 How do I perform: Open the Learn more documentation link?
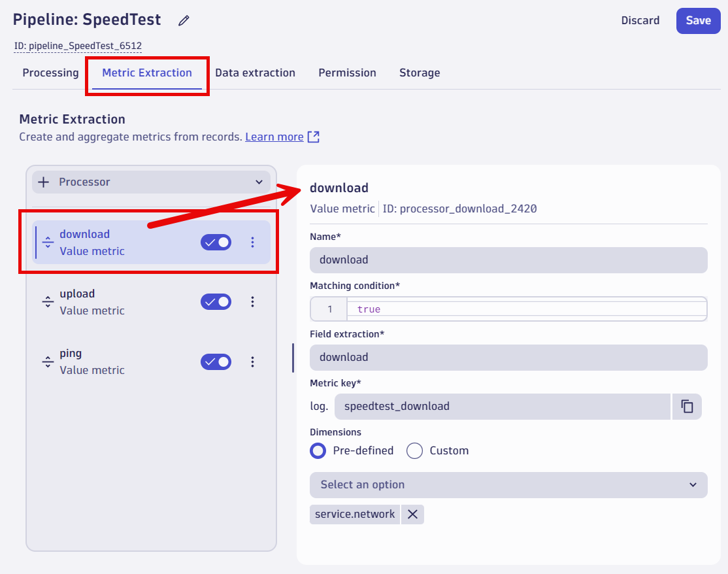[274, 137]
